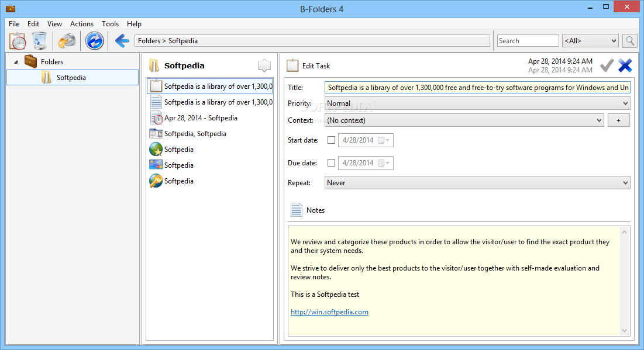Open the Help menu
The width and height of the screenshot is (644, 350).
(x=134, y=24)
